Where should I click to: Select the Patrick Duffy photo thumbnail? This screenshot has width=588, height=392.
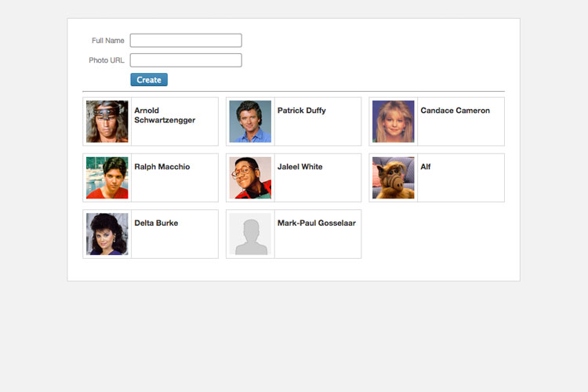tap(250, 122)
